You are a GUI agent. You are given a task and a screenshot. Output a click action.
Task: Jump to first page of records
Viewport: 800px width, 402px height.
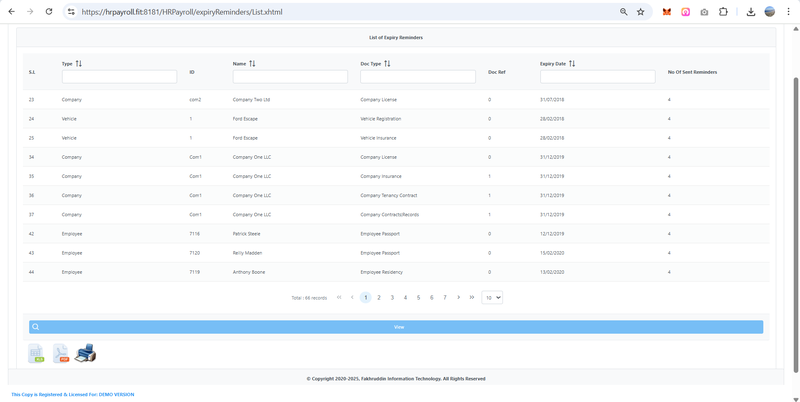point(339,297)
